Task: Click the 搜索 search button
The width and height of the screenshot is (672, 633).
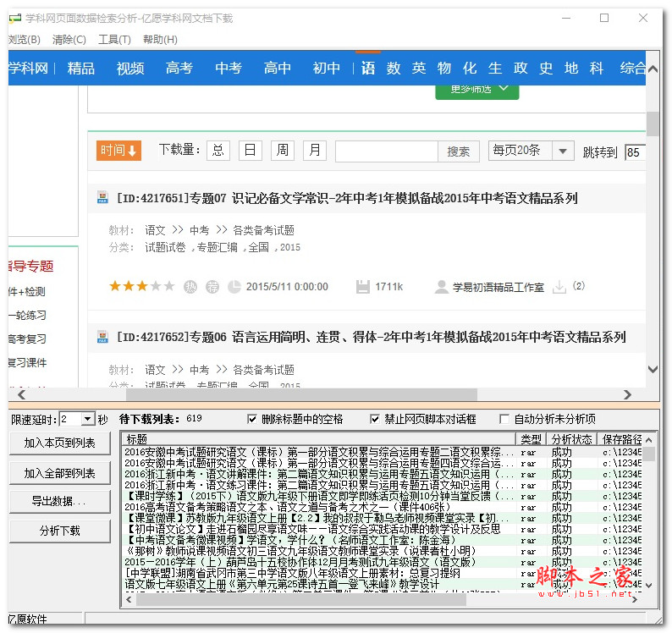Action: (458, 151)
